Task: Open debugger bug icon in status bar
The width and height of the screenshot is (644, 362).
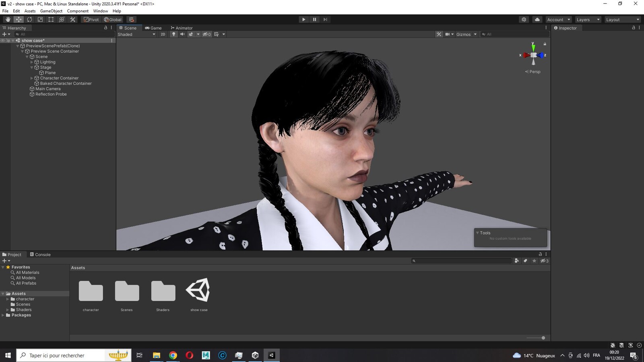Action: [613, 345]
